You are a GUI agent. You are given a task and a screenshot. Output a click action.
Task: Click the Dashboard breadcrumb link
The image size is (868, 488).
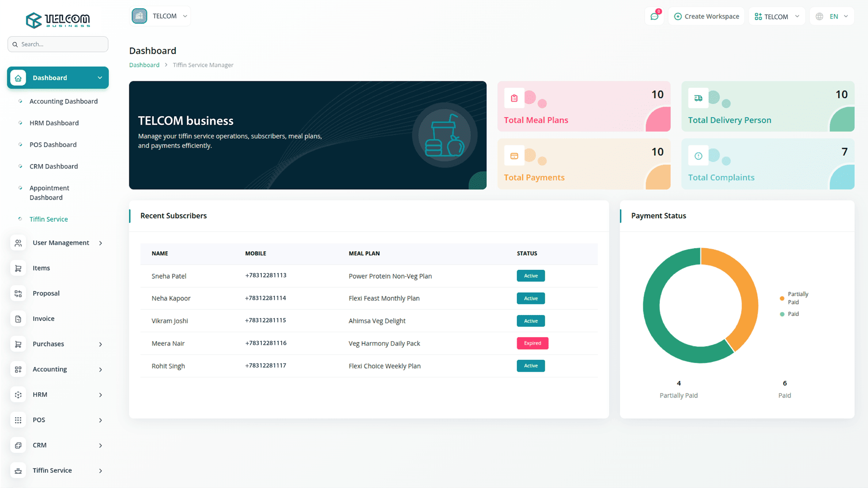click(144, 65)
